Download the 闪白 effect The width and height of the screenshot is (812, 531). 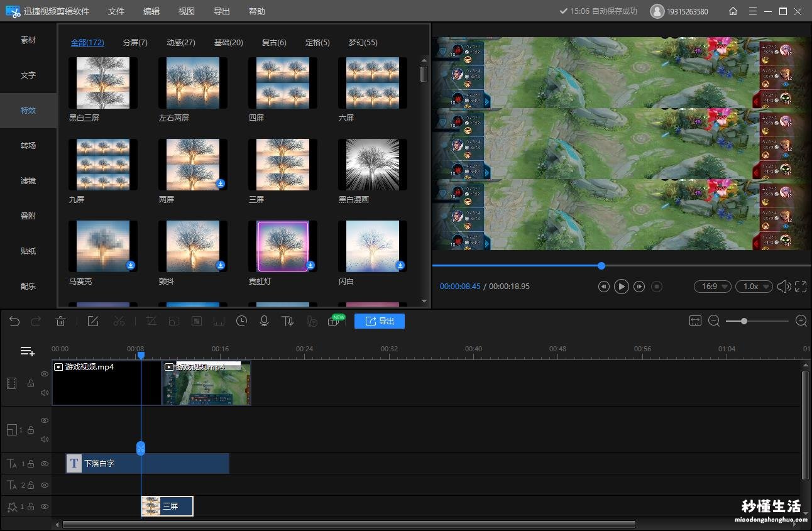coord(400,265)
